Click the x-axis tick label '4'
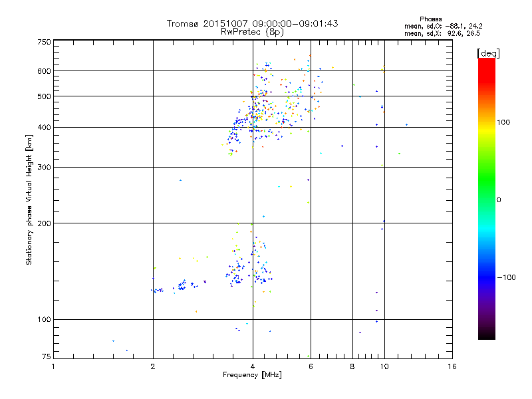Screen dimensions: 532x399 253,366
